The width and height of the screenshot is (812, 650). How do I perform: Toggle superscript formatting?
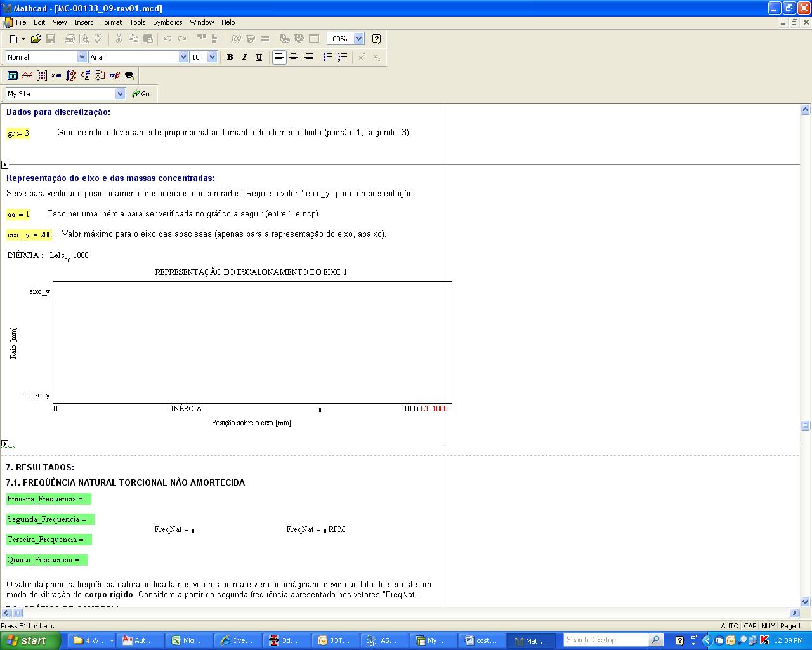pos(362,57)
